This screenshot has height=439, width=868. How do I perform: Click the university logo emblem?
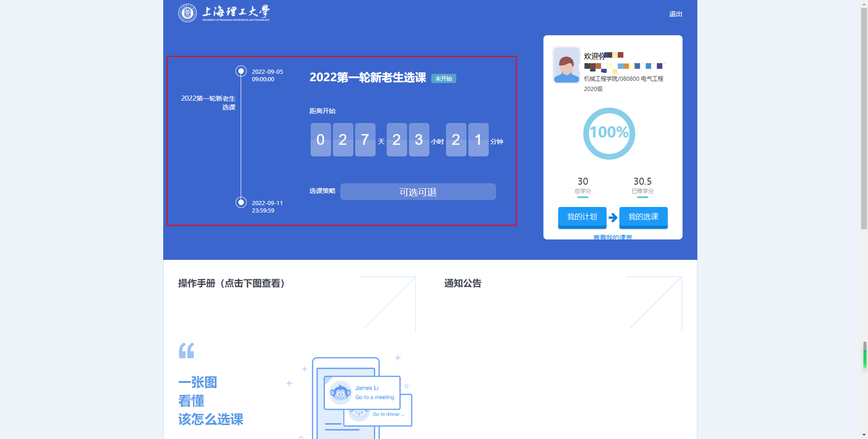pos(187,13)
